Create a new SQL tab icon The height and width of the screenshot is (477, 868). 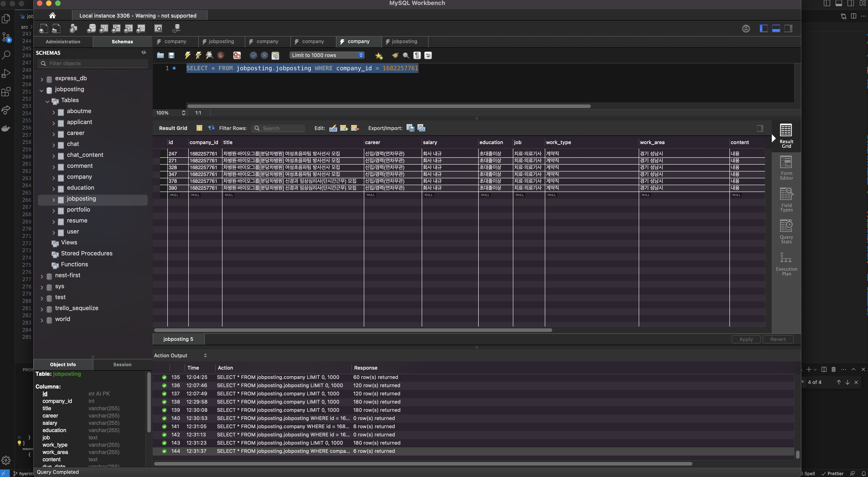44,29
